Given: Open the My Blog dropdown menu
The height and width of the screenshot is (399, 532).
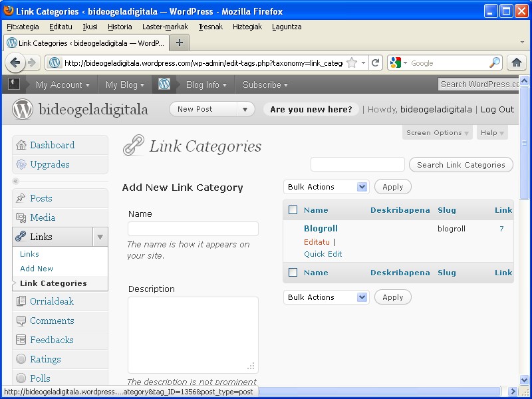Looking at the screenshot, I should coord(125,84).
